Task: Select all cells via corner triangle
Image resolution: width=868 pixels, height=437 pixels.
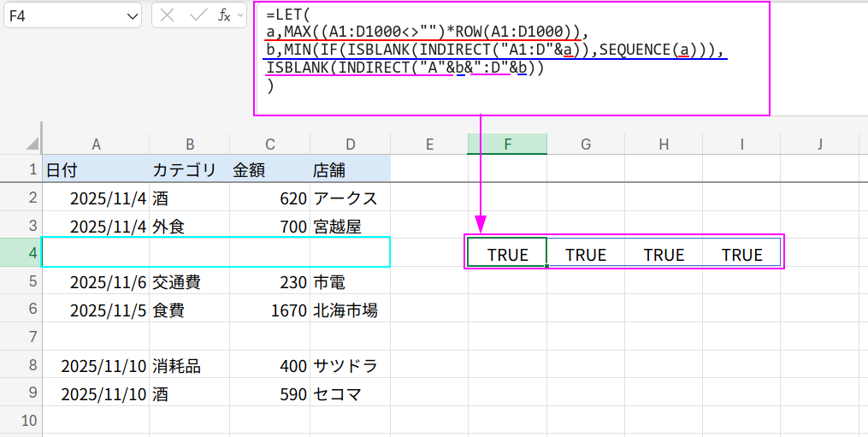Action: [x=32, y=144]
